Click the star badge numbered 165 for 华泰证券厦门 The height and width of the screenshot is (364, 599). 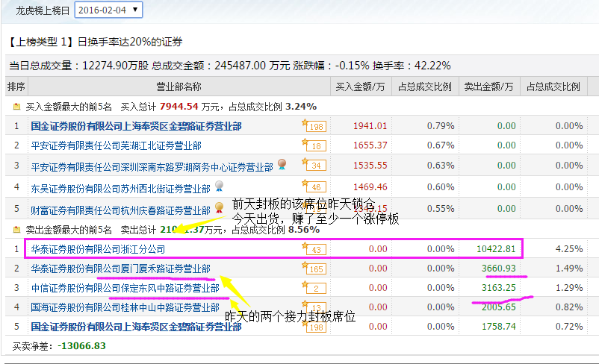coord(314,269)
